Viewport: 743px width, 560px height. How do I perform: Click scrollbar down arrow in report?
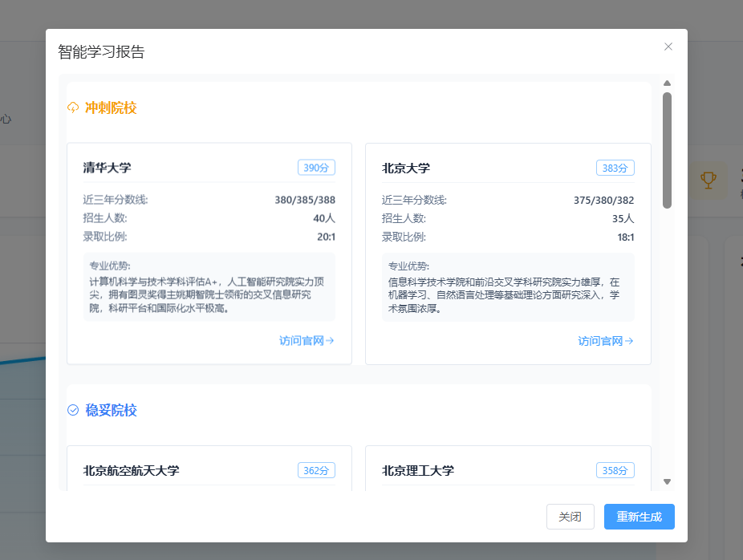(x=668, y=482)
